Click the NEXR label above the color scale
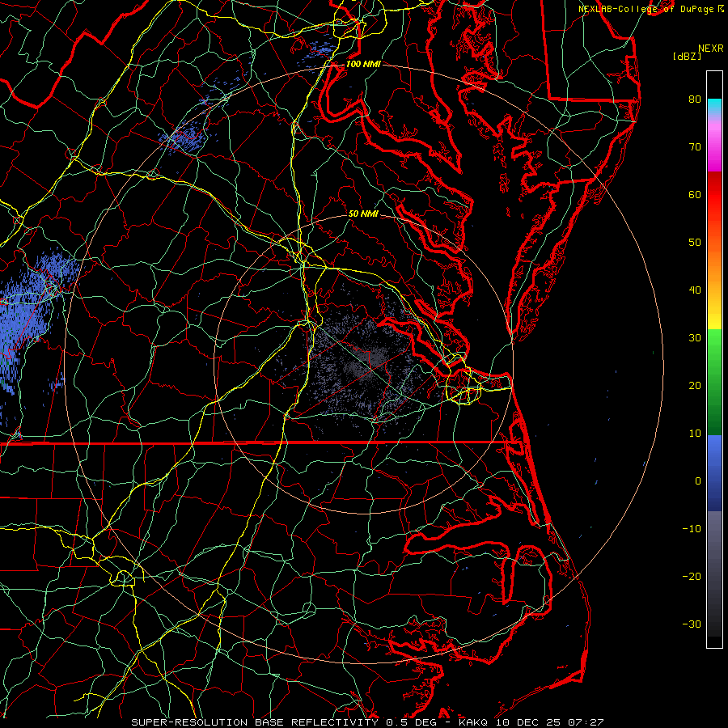The width and height of the screenshot is (728, 728). coord(711,49)
